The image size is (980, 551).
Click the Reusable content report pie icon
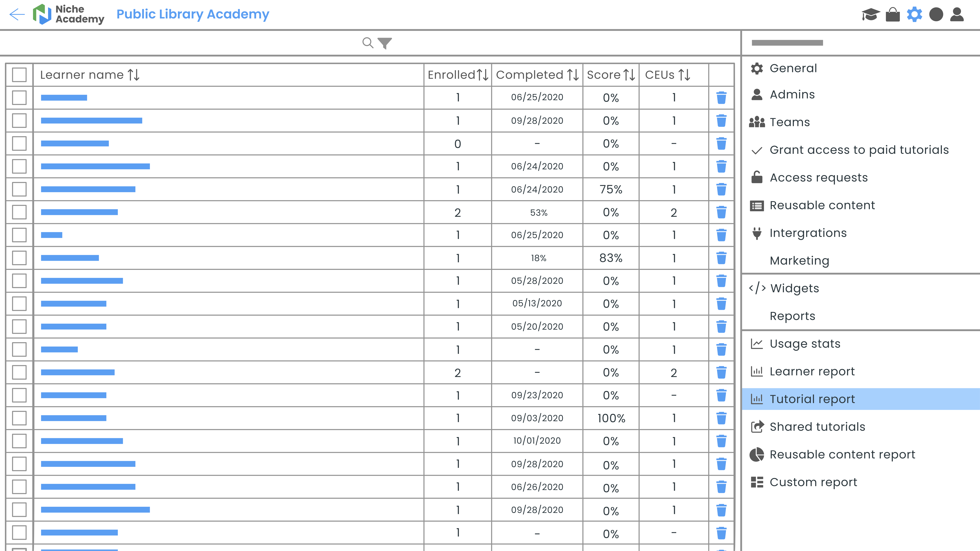pyautogui.click(x=757, y=454)
